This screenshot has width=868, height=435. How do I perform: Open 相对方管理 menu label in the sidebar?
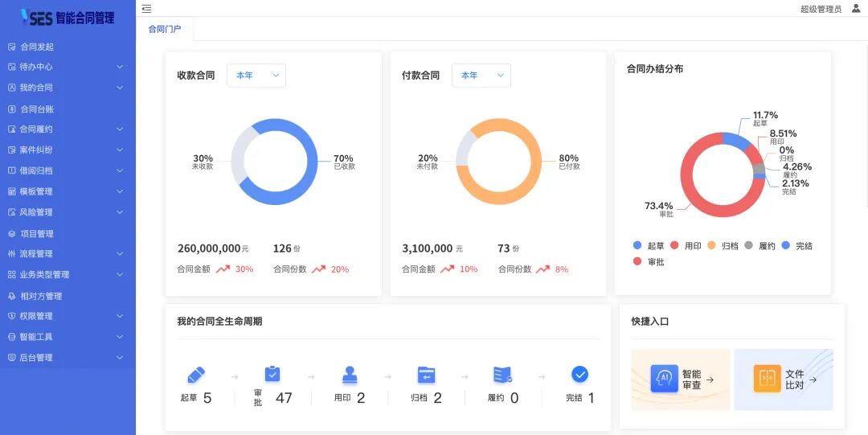(x=41, y=296)
